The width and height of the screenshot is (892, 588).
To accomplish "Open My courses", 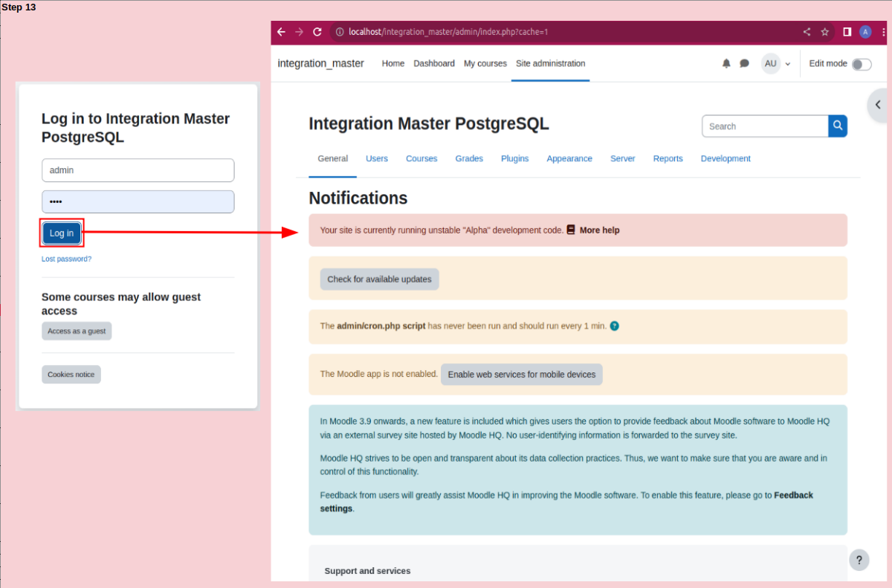I will click(485, 64).
